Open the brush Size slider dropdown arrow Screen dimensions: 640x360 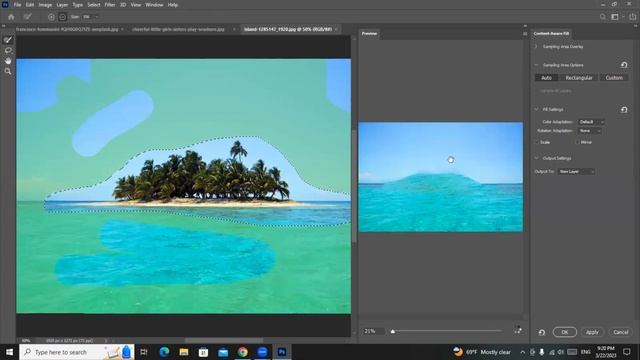(97, 17)
